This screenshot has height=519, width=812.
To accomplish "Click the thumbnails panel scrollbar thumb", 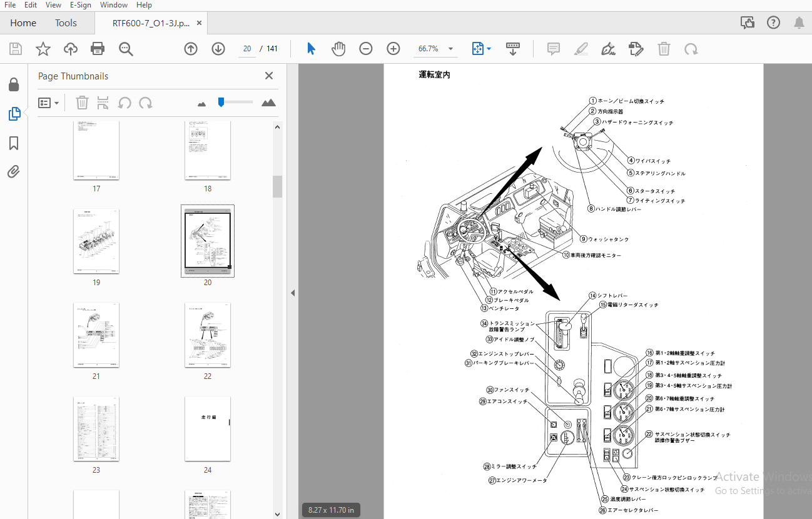I will pos(277,186).
